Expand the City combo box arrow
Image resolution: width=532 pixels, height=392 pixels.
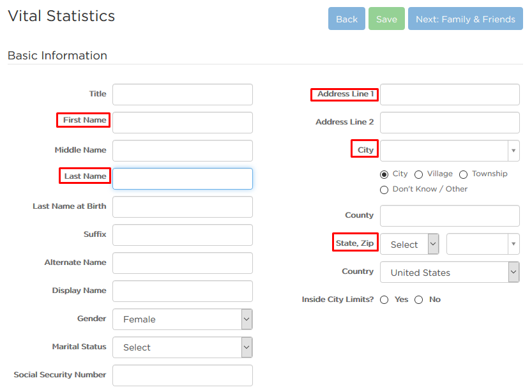(513, 151)
